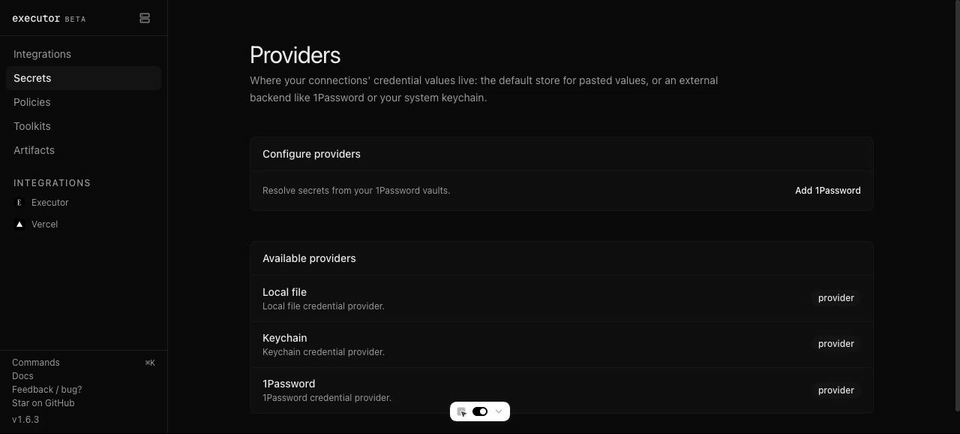Open Feedback / bug? link
960x434 pixels.
tap(47, 389)
